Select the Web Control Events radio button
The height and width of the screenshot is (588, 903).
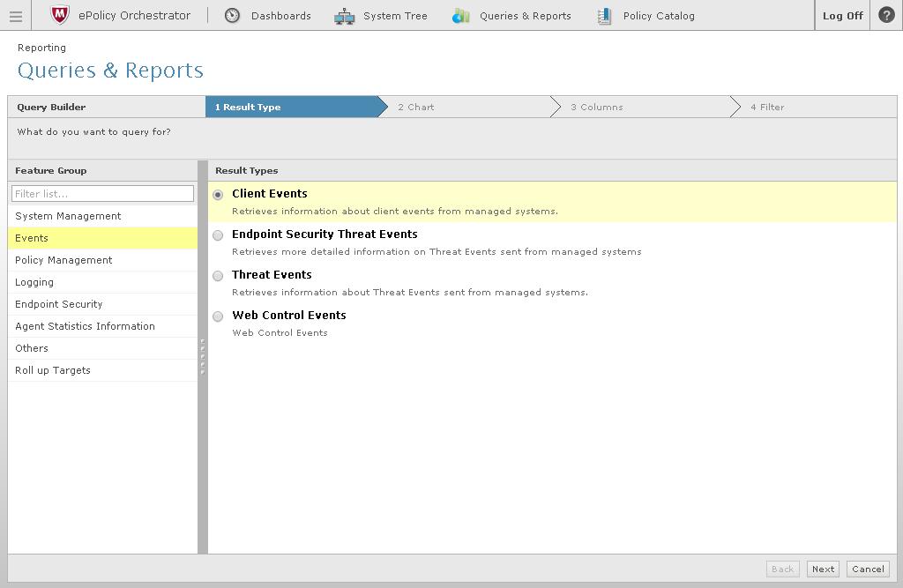[218, 316]
